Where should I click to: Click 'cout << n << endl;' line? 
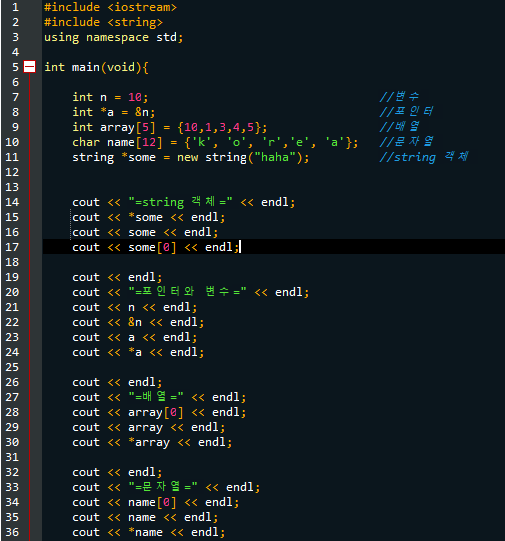[135, 307]
